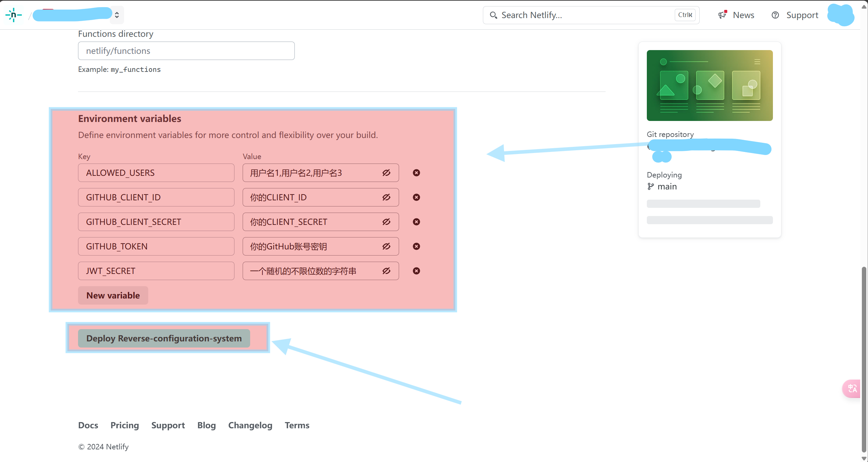Remove the GITHUB_CLIENT_SECRET variable row

pyautogui.click(x=416, y=222)
